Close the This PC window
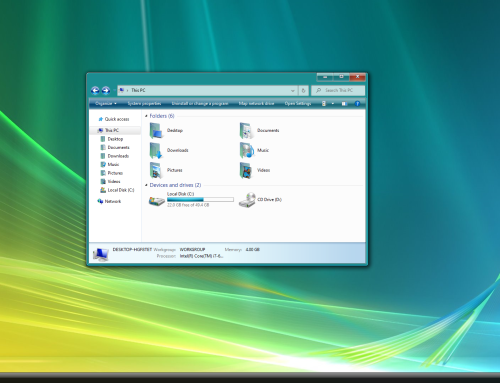500x383 pixels. click(x=357, y=77)
